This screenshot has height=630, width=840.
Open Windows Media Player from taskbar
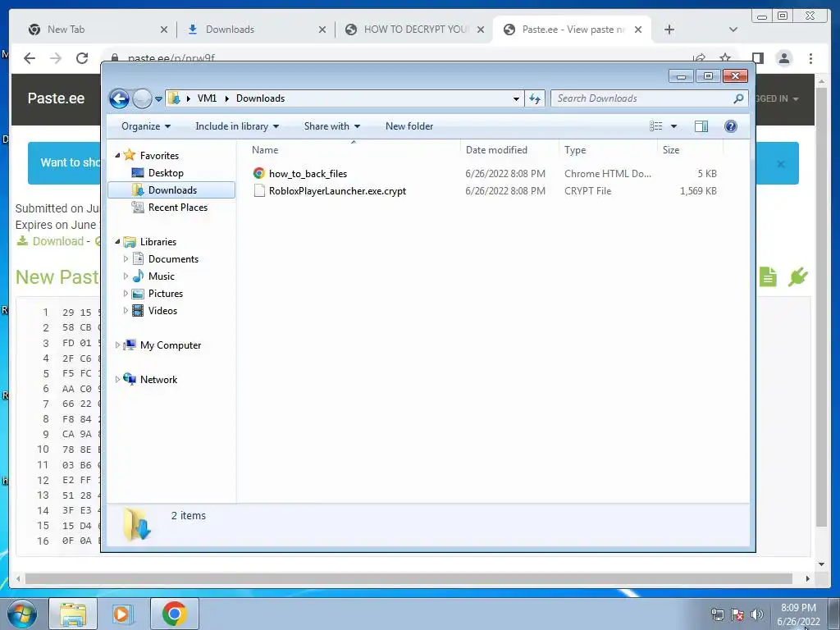pyautogui.click(x=123, y=614)
